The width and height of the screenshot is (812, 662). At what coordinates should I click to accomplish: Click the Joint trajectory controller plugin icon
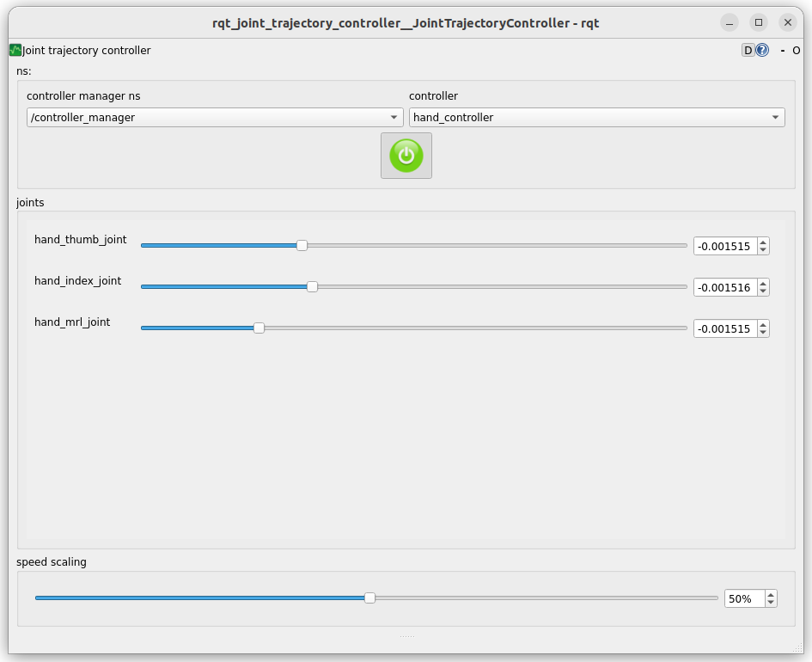(x=15, y=51)
